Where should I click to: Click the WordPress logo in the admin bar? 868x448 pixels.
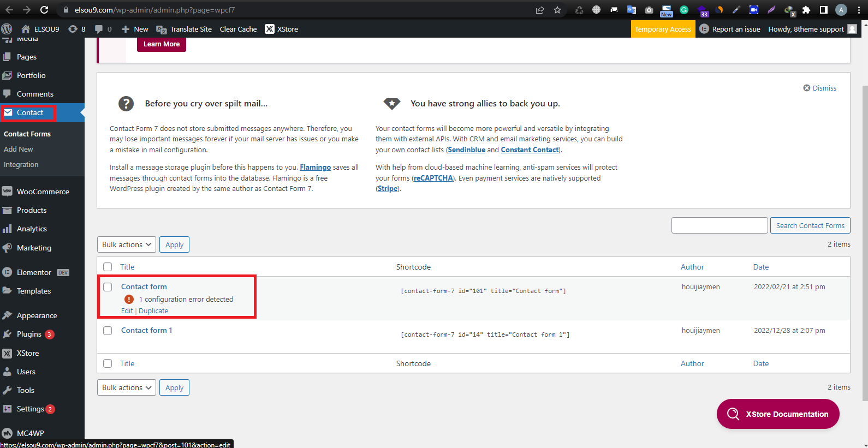(x=7, y=29)
